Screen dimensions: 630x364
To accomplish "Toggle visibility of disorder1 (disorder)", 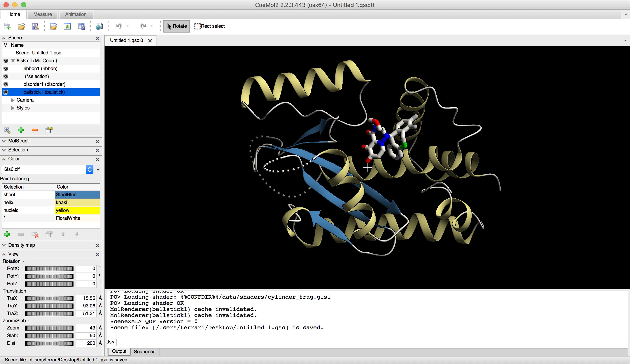I will pyautogui.click(x=6, y=84).
